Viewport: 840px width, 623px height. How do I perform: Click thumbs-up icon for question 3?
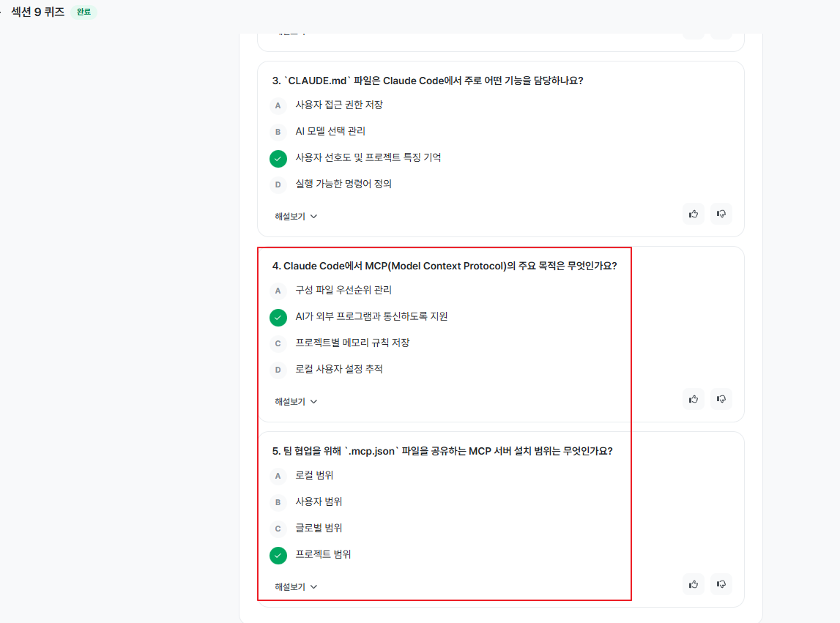click(x=693, y=214)
